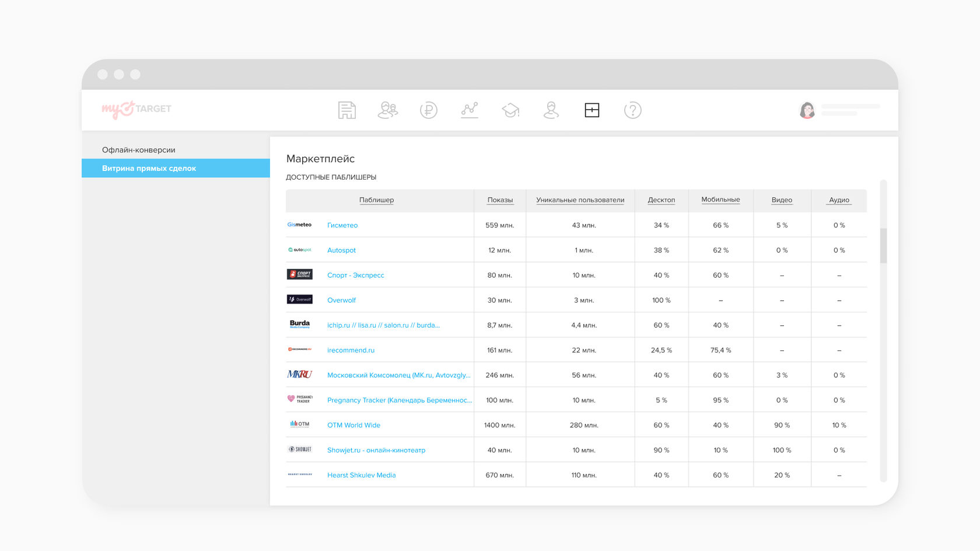Viewport: 980px width, 551px height.
Task: Open the OTM World Wide publisher link
Action: pyautogui.click(x=353, y=425)
